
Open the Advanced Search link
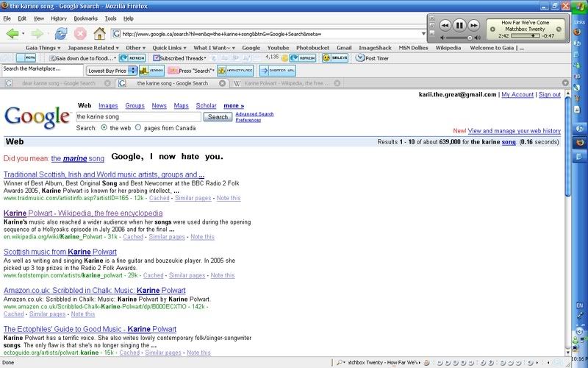coord(254,114)
